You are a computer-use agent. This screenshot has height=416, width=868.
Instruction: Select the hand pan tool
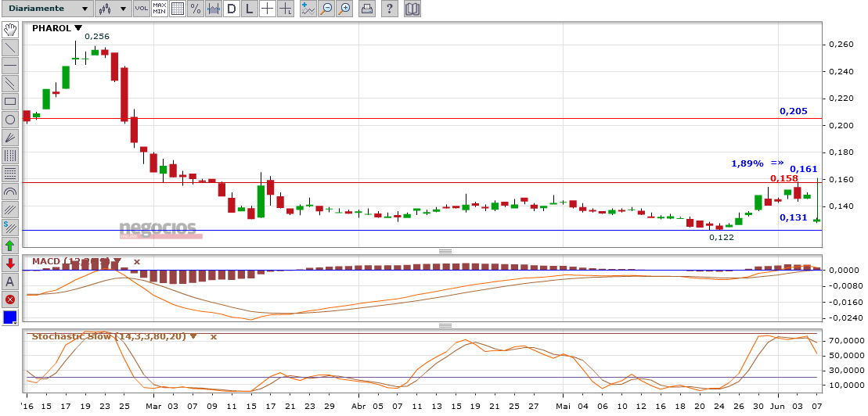coord(10,30)
